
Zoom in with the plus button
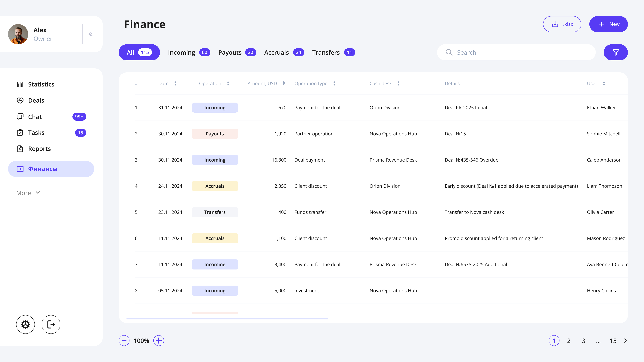(158, 341)
